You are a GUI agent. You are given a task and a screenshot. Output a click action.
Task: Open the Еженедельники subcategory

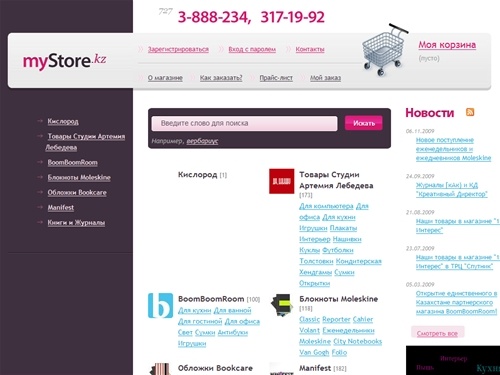click(x=348, y=330)
